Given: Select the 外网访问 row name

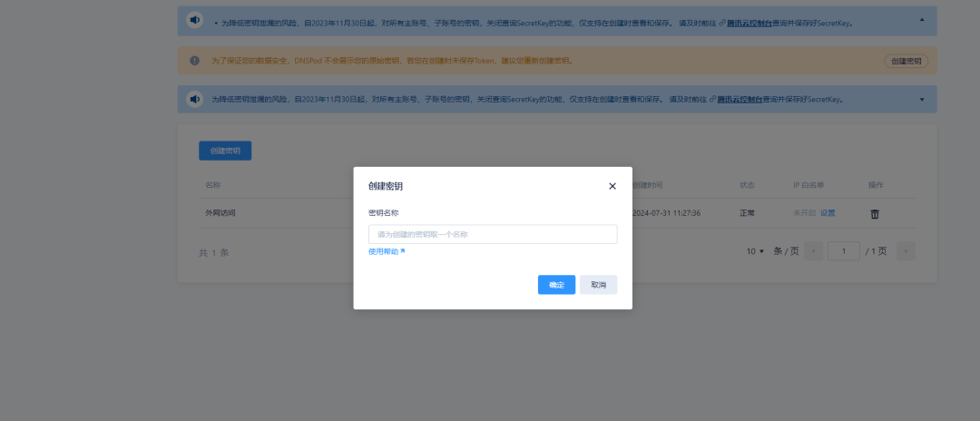Looking at the screenshot, I should (220, 213).
